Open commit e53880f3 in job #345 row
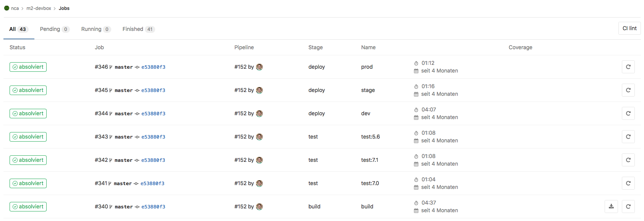644x221 pixels. [153, 90]
